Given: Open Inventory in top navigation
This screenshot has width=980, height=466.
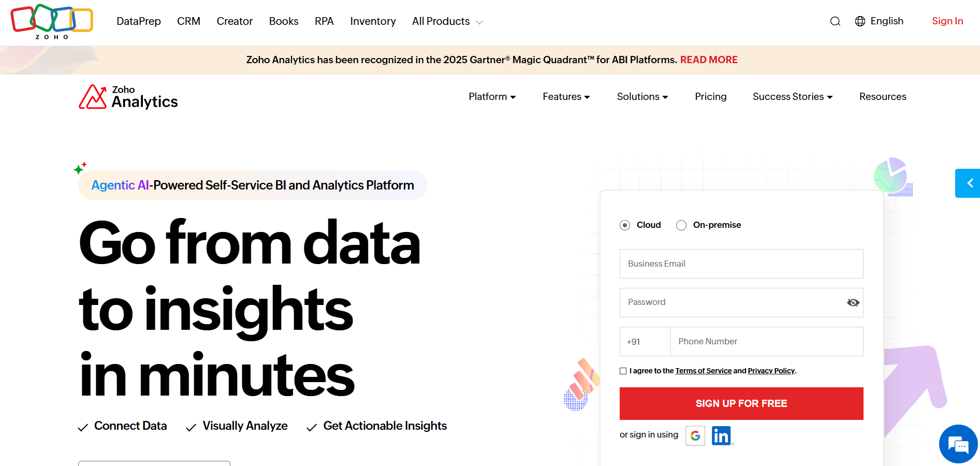Looking at the screenshot, I should (373, 21).
